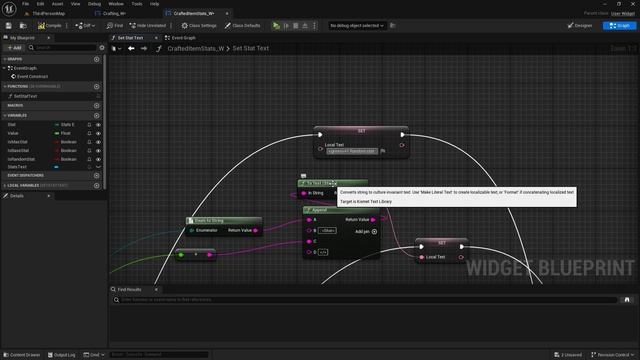Open the Asset menu

[x=57, y=4]
